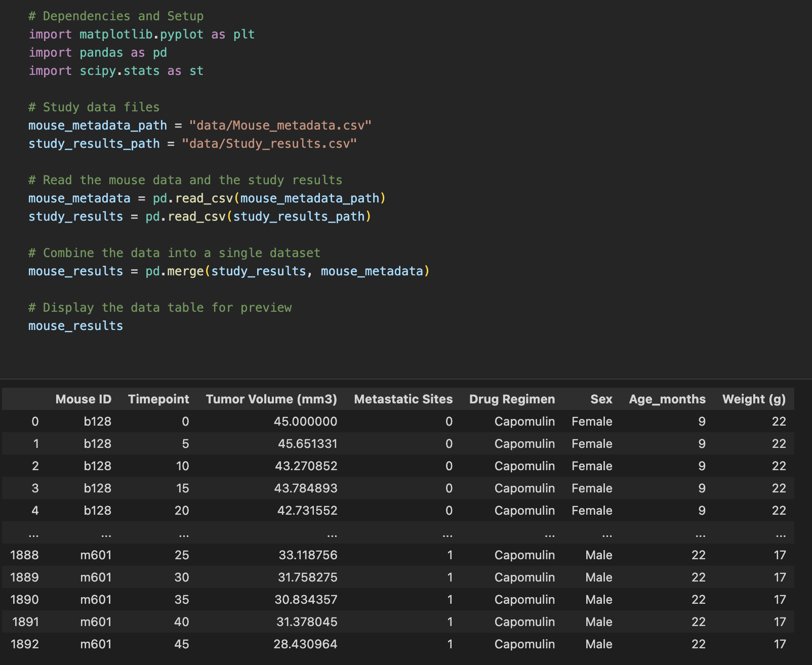The width and height of the screenshot is (812, 665).
Task: Click the "Timepoint" column header
Action: 158,399
